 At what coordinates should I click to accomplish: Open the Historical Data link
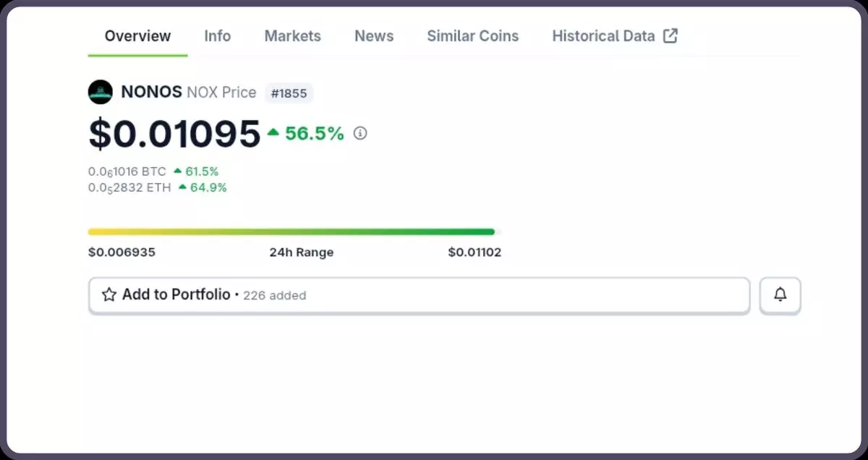coord(603,36)
